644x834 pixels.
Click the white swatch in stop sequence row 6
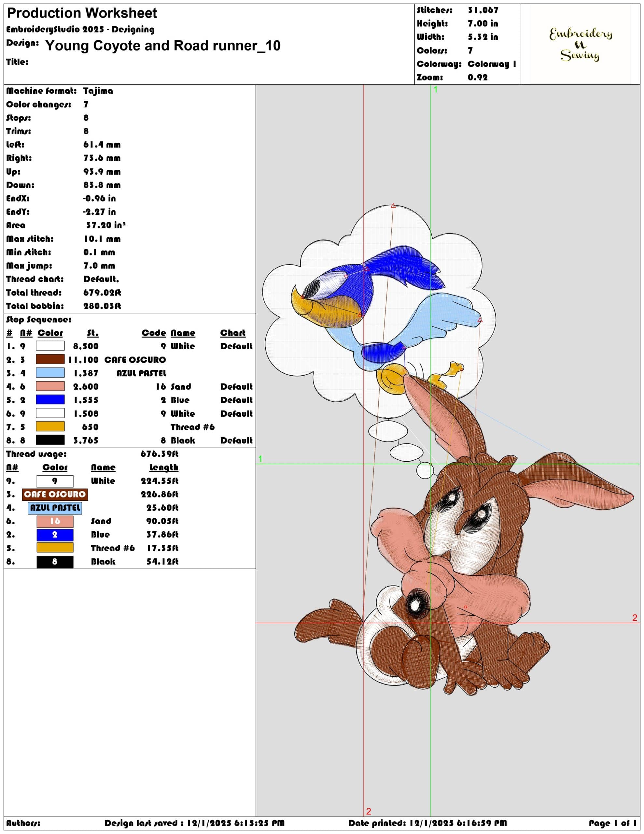click(50, 413)
